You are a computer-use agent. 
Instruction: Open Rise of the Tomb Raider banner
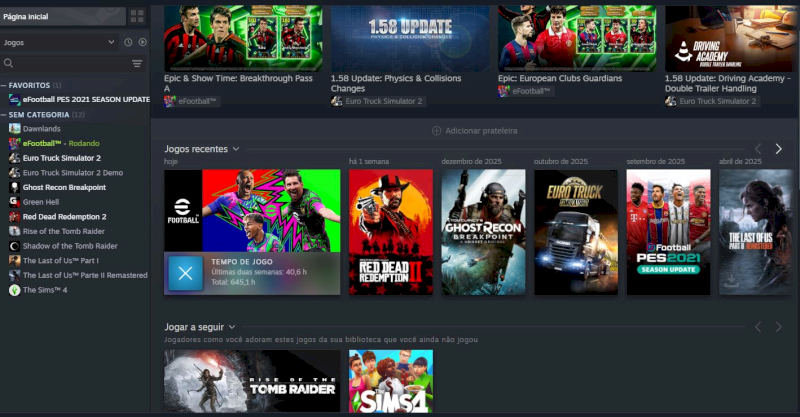click(252, 381)
